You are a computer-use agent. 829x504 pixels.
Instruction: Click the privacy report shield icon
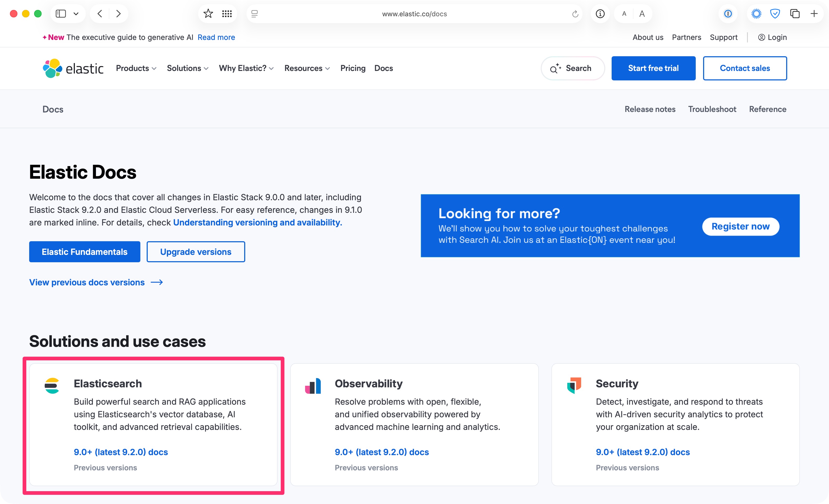[775, 14]
